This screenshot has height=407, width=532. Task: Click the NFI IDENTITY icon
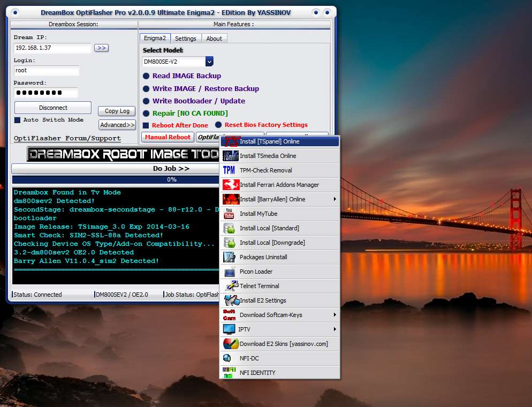click(229, 372)
